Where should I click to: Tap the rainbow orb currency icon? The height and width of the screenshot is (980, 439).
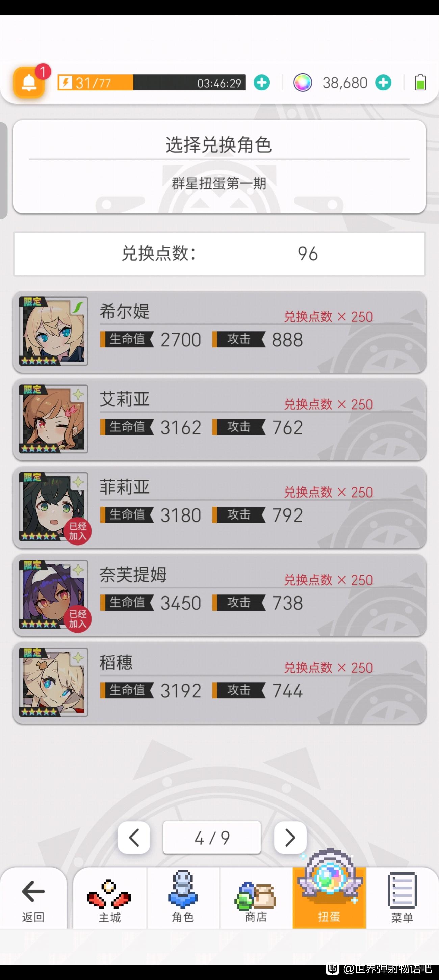[x=303, y=83]
